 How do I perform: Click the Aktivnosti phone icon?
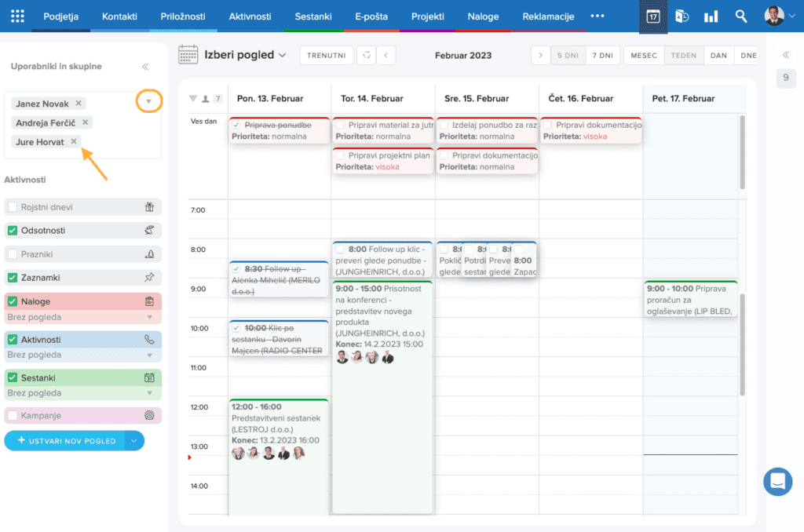149,339
